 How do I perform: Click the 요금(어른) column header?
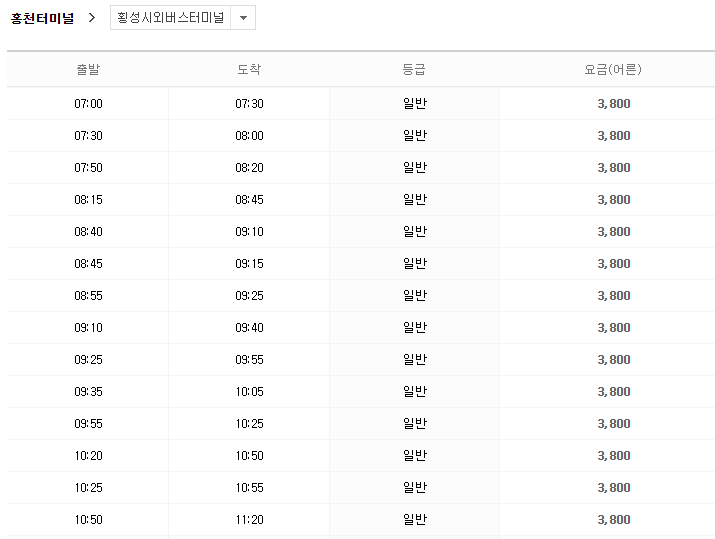[613, 70]
